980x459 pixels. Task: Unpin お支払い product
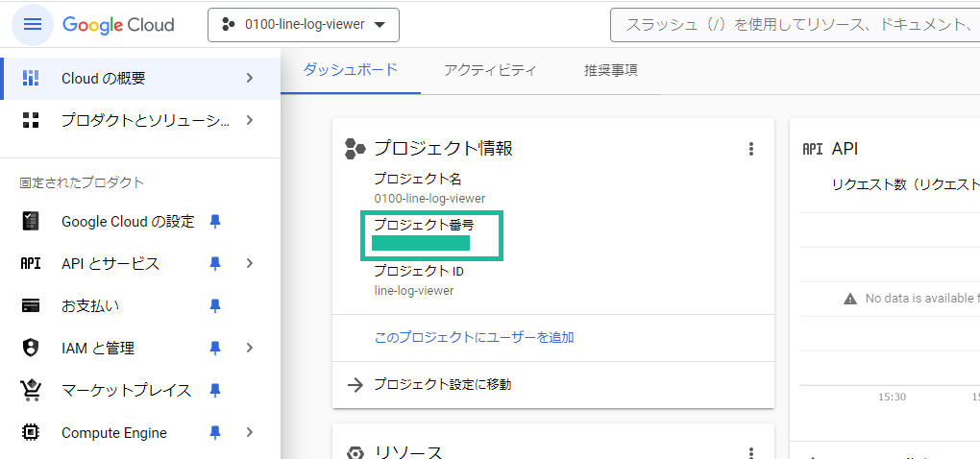[x=215, y=305]
